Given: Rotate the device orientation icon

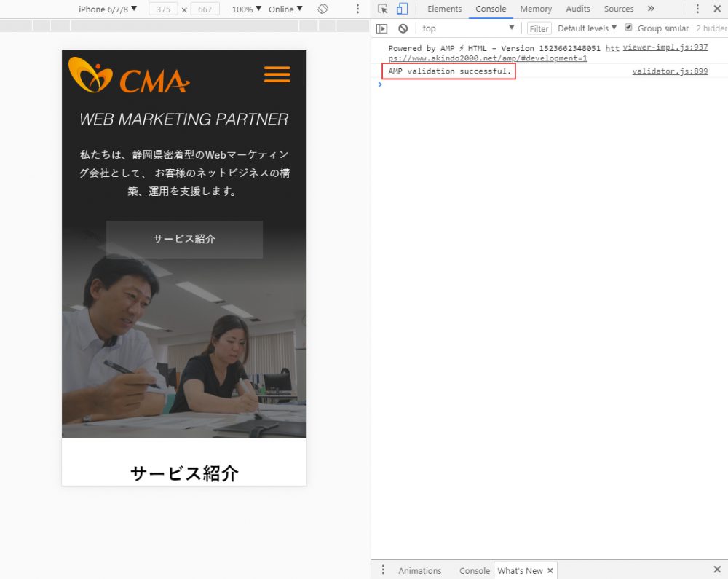Looking at the screenshot, I should pyautogui.click(x=323, y=9).
